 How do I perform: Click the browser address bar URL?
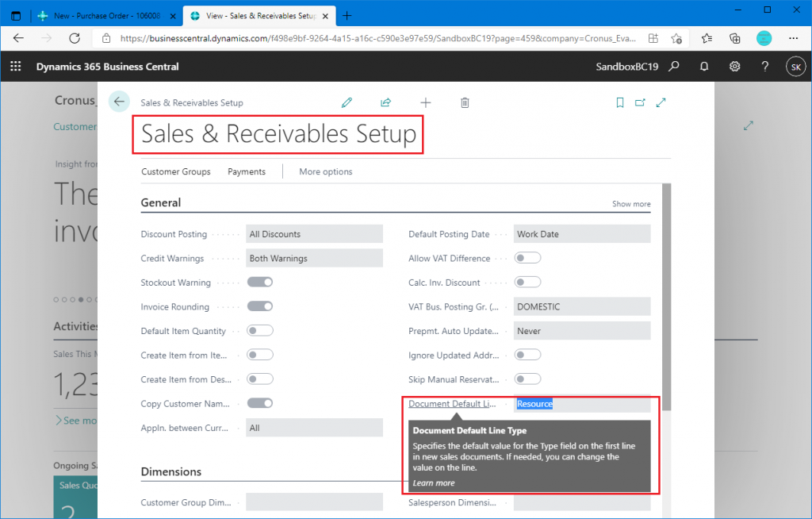tap(378, 38)
